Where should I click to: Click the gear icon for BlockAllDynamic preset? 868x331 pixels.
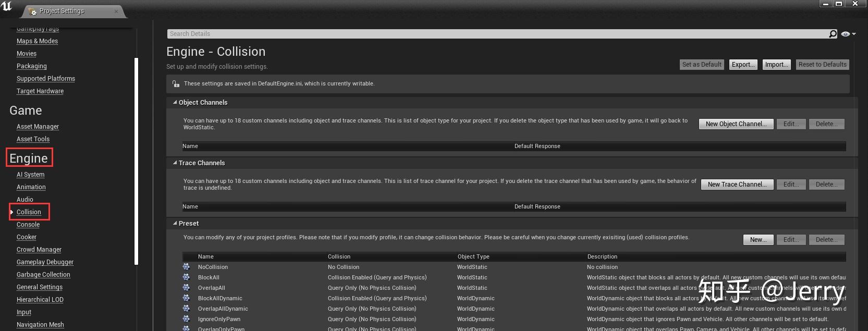click(x=186, y=298)
